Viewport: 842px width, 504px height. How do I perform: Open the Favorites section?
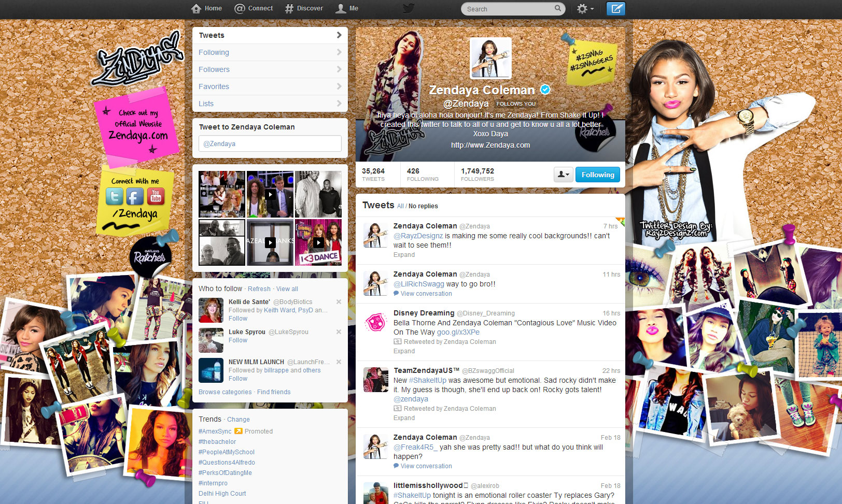270,87
